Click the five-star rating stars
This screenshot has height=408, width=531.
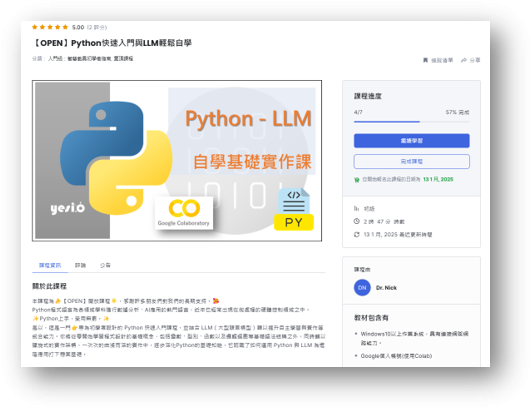50,27
